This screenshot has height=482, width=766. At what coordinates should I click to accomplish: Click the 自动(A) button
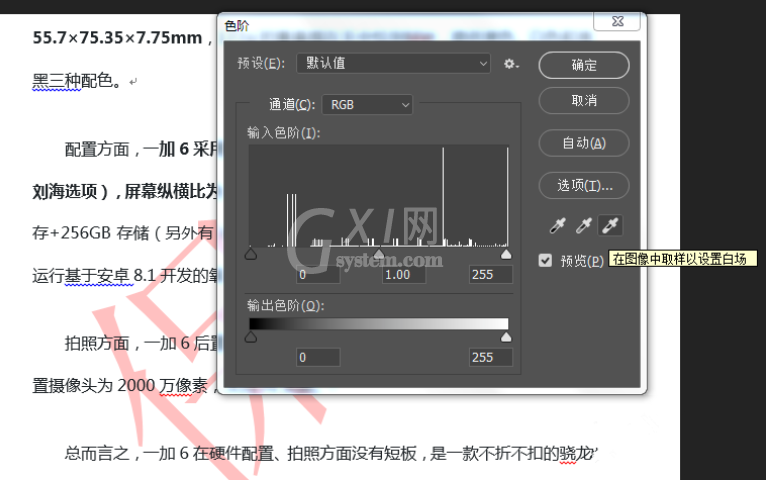coord(584,143)
